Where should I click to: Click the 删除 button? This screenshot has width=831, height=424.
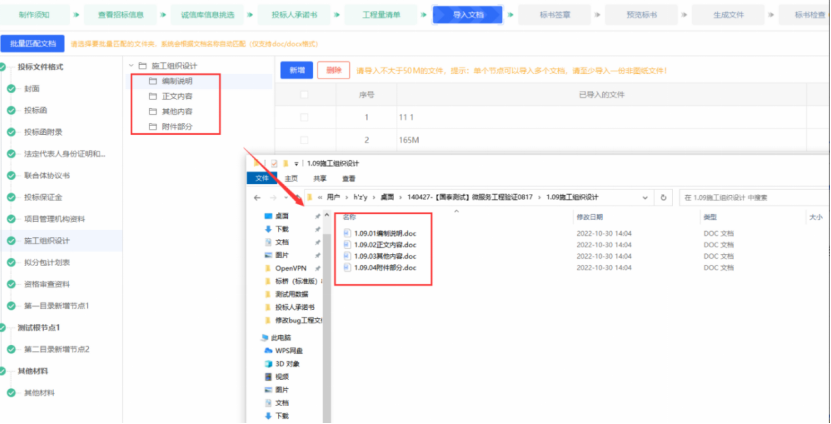[331, 70]
